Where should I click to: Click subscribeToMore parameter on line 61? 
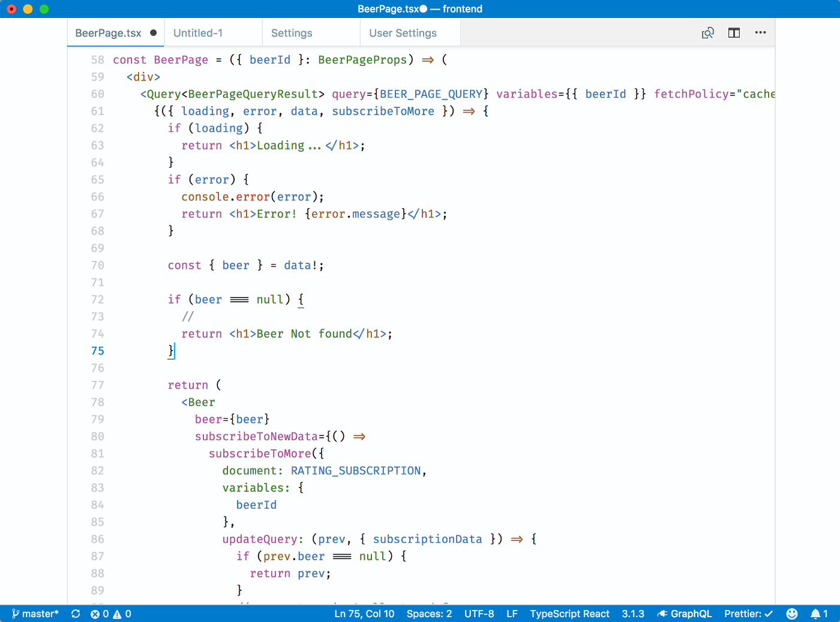383,112
